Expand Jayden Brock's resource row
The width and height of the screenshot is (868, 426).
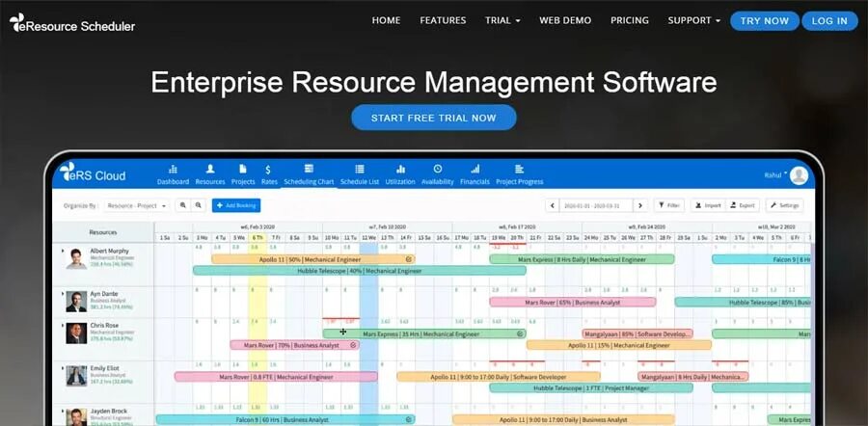pyautogui.click(x=62, y=412)
